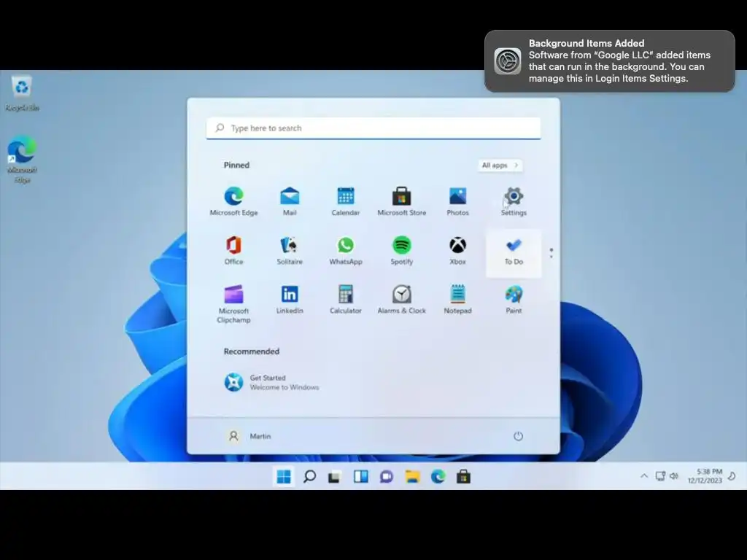Open the Photos app
Viewport: 747px width, 560px height.
pos(457,201)
